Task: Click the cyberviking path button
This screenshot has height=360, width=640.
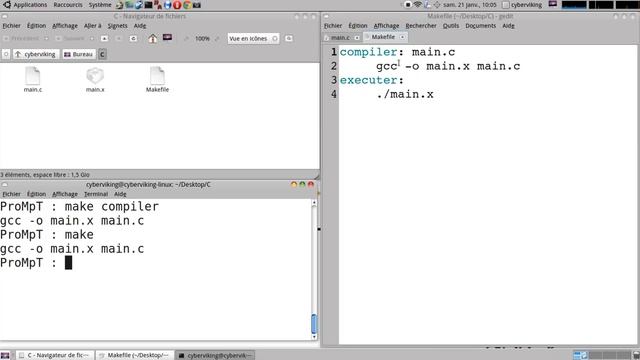Action: click(x=36, y=54)
